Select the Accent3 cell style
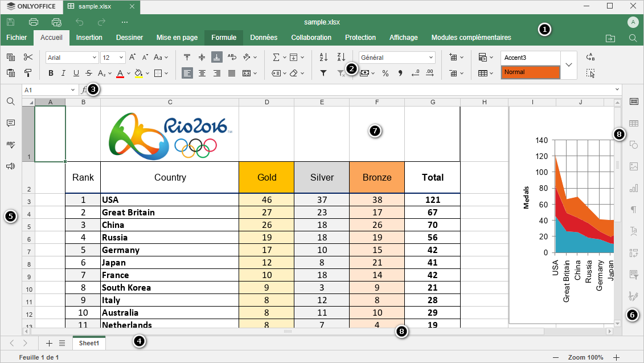Viewport: 644px width, 363px height. tap(530, 58)
